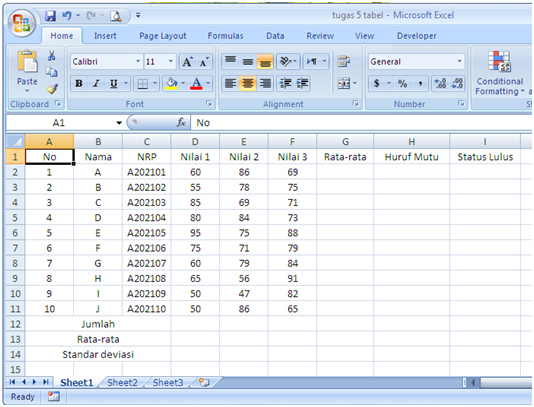
Task: Toggle Top Align
Action: click(231, 62)
